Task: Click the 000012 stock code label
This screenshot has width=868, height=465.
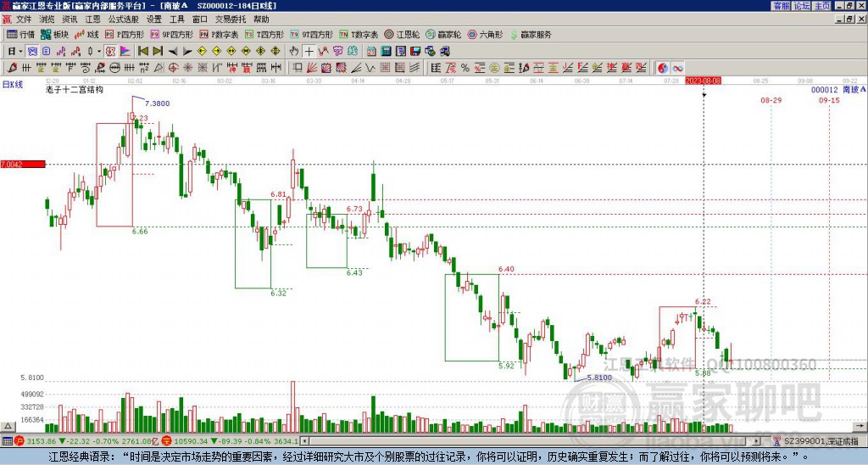Action: point(824,90)
